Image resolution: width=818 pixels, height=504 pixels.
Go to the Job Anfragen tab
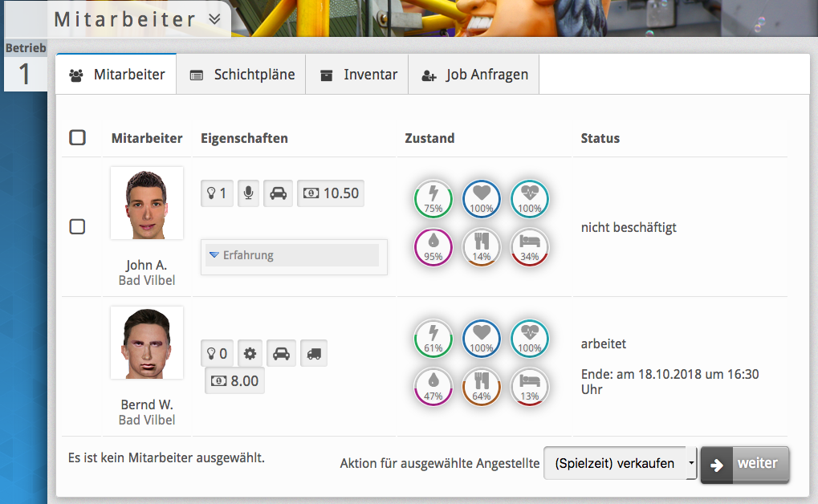click(474, 75)
